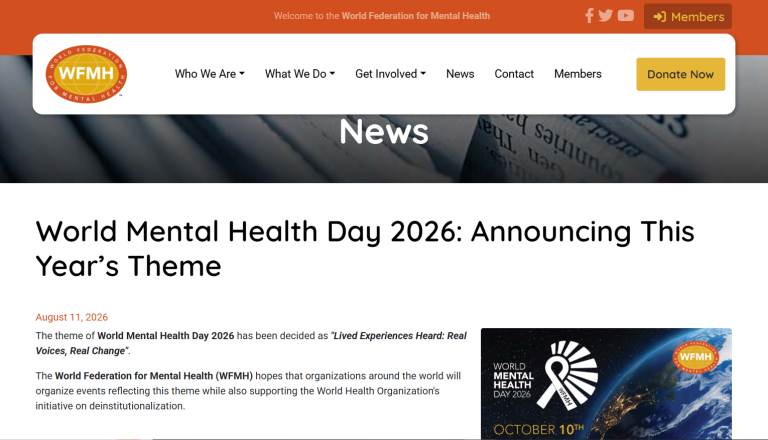
Task: Open the WFMH Facebook page icon
Action: click(589, 16)
